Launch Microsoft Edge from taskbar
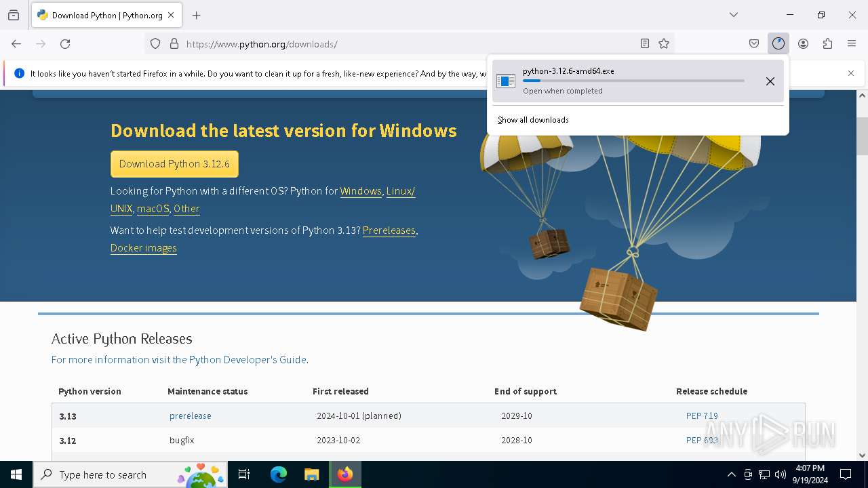 tap(279, 474)
